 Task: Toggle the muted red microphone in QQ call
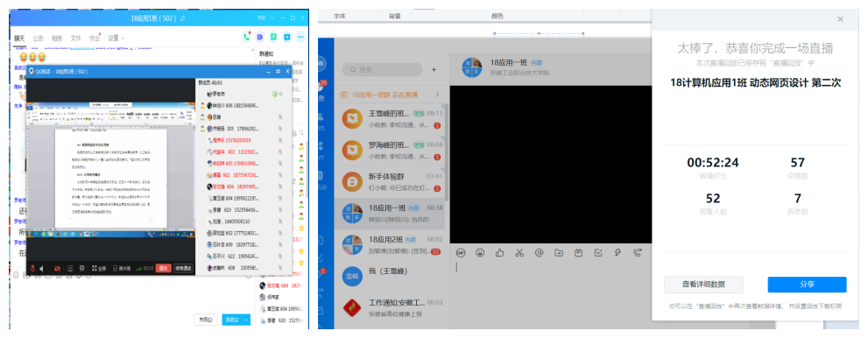(x=32, y=268)
